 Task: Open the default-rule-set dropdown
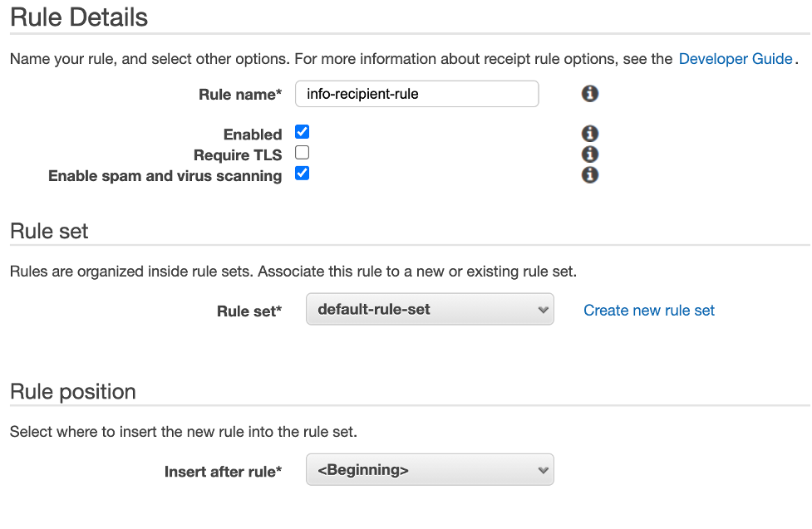(x=430, y=310)
